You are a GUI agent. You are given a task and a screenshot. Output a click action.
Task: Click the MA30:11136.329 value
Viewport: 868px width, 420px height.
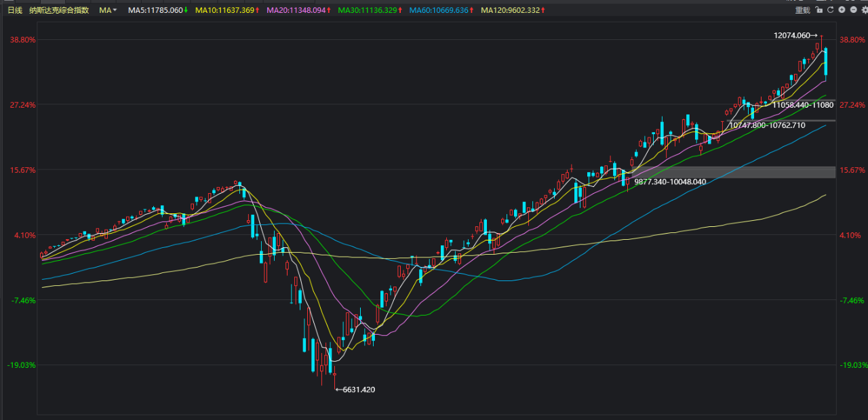[x=368, y=10]
